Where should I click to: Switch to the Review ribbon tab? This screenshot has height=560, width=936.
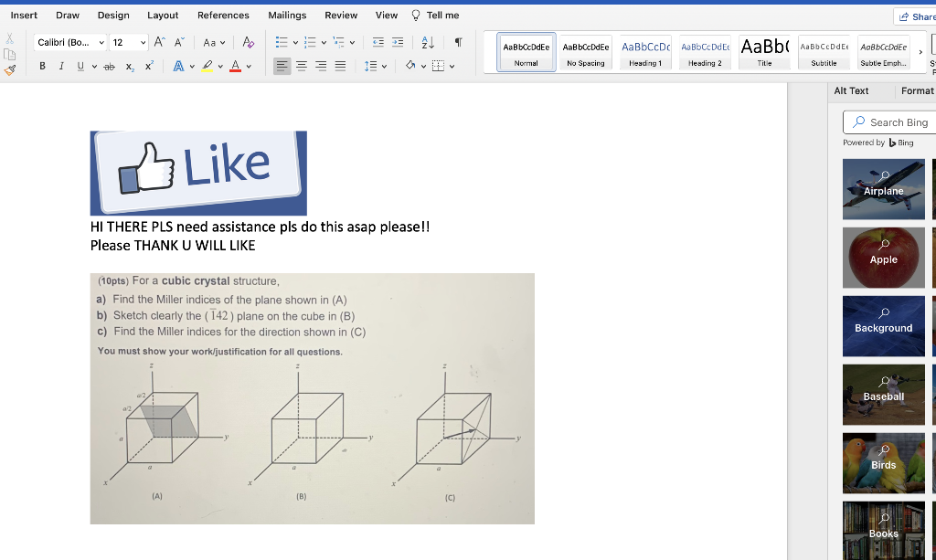341,15
